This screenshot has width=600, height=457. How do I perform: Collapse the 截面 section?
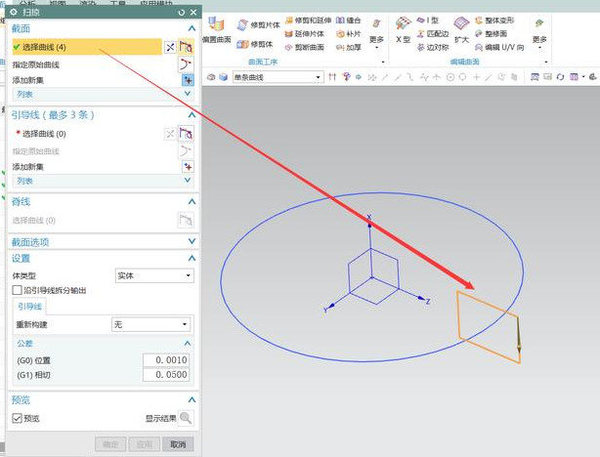point(192,28)
